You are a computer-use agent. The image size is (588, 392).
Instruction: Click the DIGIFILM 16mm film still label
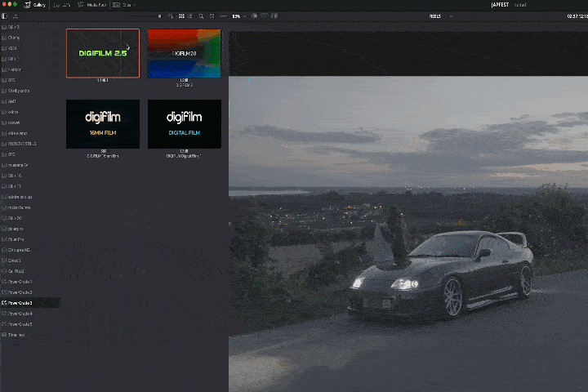point(103,156)
